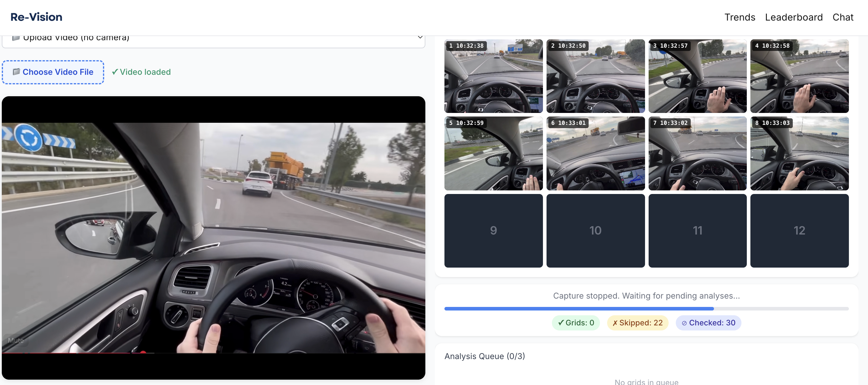The image size is (868, 385).
Task: Click empty grid slot 9
Action: (493, 231)
